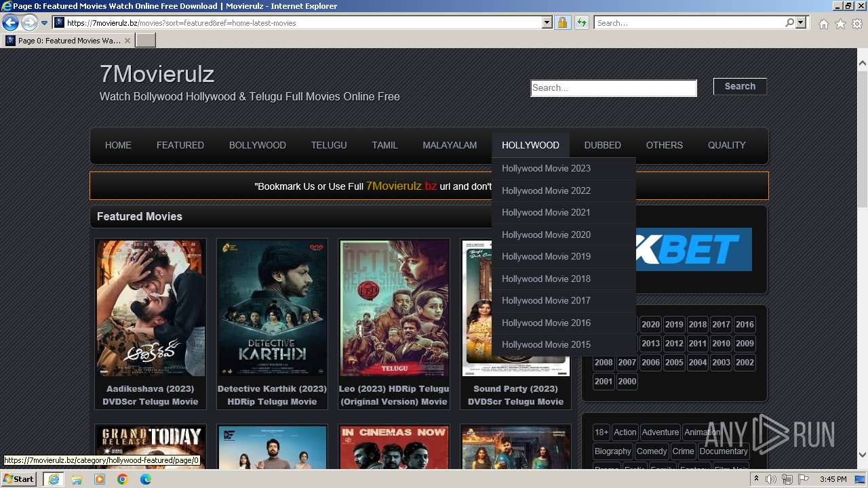868x488 pixels.
Task: Filter by year 2005 tag
Action: coord(674,362)
